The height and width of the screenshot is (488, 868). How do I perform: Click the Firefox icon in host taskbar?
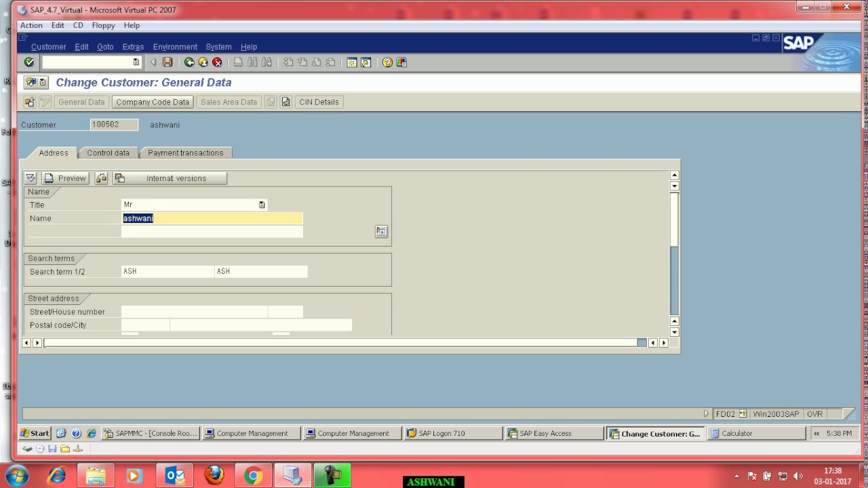click(x=214, y=476)
